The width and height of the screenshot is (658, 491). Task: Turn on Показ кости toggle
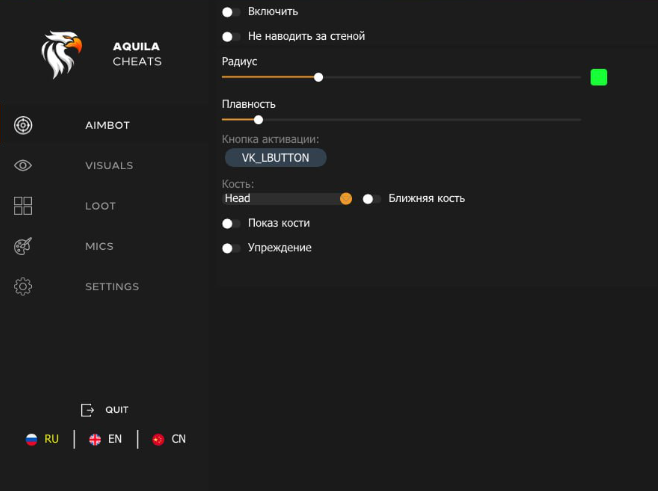(x=232, y=223)
